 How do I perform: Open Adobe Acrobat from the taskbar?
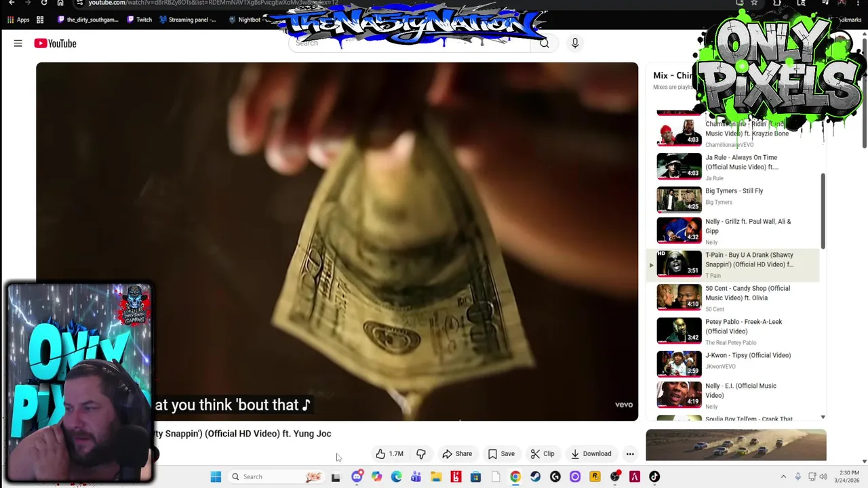pyautogui.click(x=635, y=476)
